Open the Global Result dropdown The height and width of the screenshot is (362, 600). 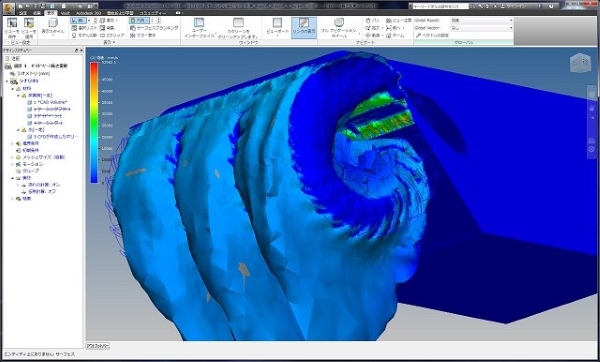pyautogui.click(x=481, y=20)
